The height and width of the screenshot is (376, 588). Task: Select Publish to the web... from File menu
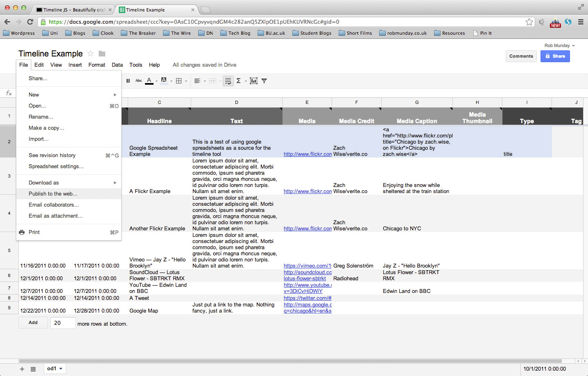(x=69, y=194)
